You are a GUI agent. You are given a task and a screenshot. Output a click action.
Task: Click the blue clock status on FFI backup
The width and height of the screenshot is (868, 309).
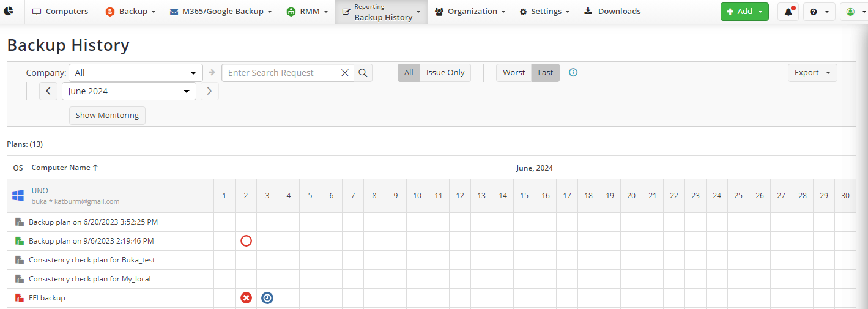267,298
